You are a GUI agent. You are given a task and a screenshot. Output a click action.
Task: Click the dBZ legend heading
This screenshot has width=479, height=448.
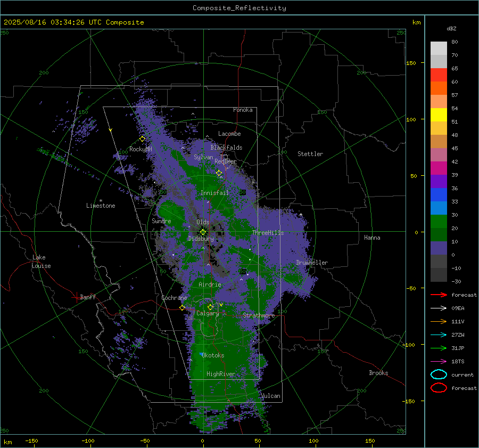pyautogui.click(x=451, y=29)
